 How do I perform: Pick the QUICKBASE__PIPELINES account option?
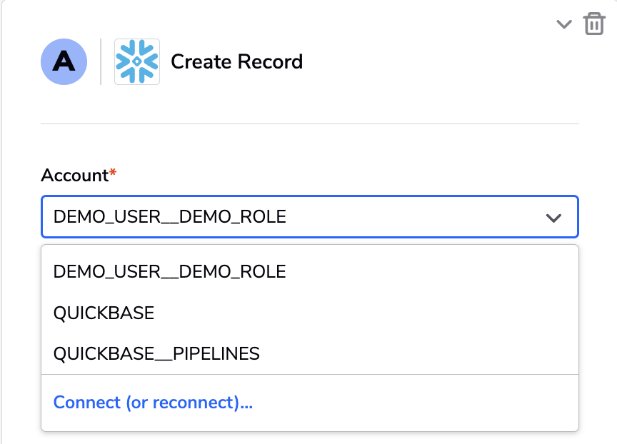pos(310,353)
